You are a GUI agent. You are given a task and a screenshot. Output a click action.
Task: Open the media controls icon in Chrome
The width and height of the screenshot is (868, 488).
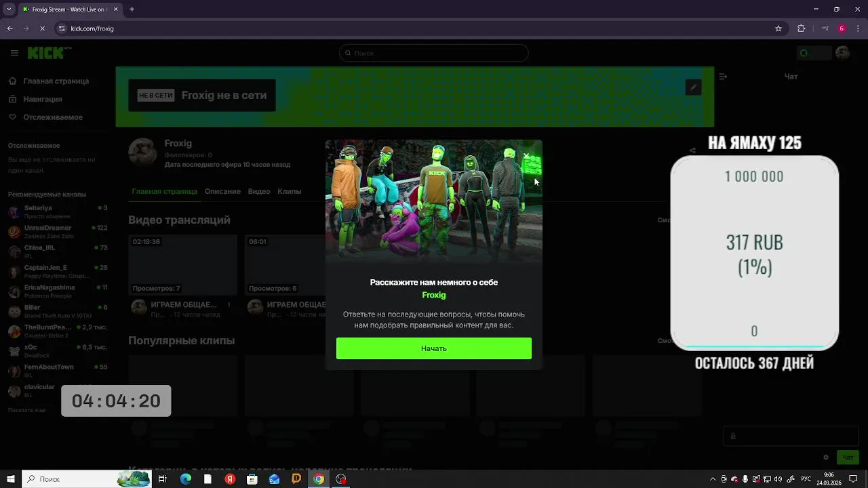(825, 28)
